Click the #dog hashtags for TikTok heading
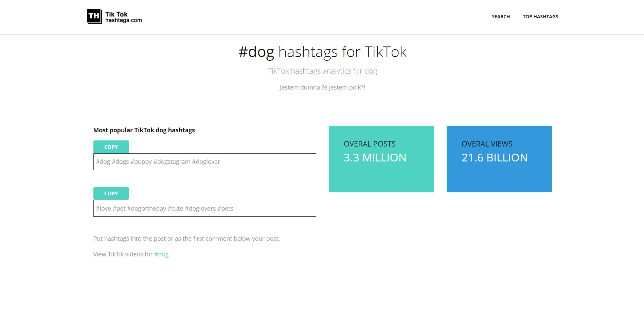 tap(322, 52)
